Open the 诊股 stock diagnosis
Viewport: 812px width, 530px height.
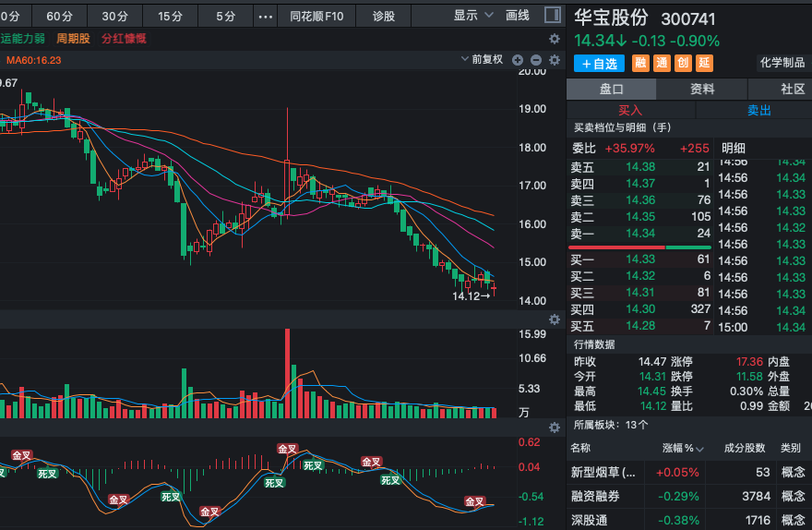[x=384, y=16]
